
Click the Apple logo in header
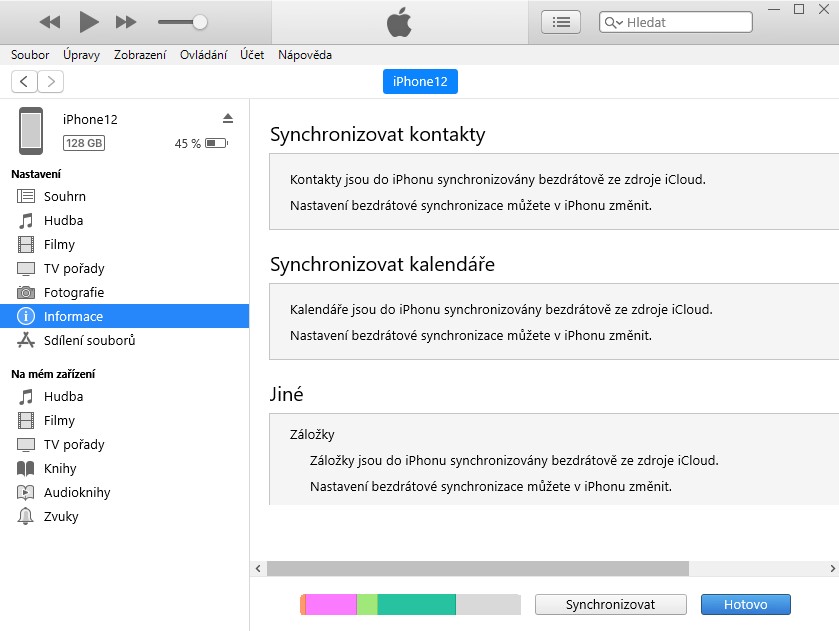(399, 22)
